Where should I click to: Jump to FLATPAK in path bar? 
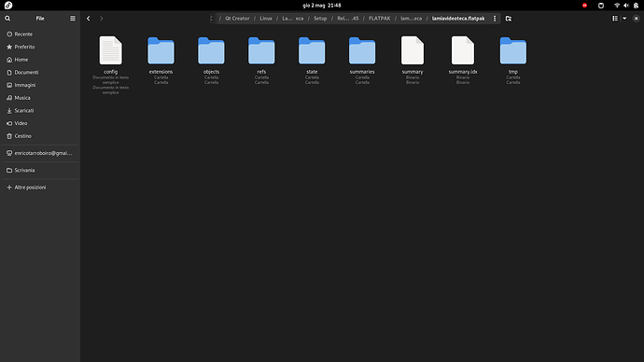pyautogui.click(x=380, y=19)
